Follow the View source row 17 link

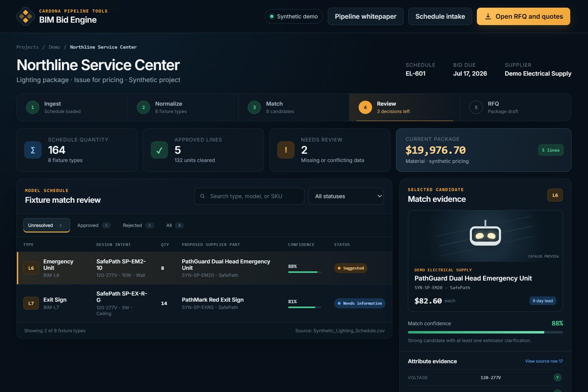pyautogui.click(x=544, y=361)
